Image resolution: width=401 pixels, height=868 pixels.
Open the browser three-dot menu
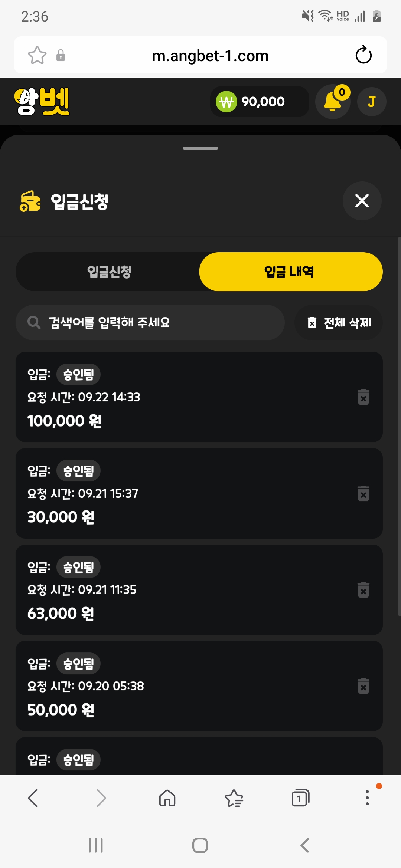367,798
